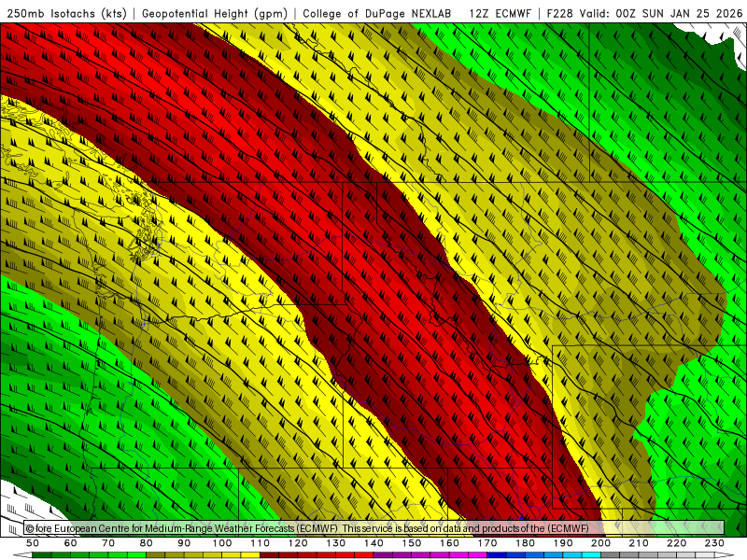Pick the 120 label on the scale
747x560 pixels.
point(298,543)
